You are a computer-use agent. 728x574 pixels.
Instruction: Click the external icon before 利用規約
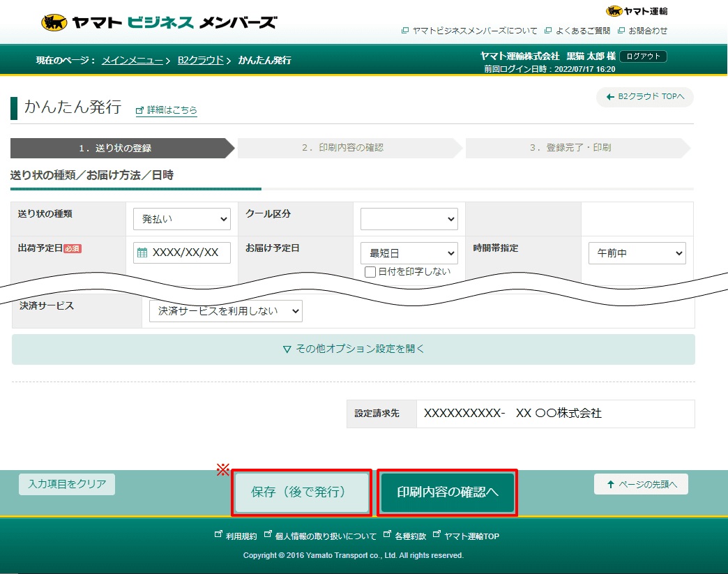218,534
